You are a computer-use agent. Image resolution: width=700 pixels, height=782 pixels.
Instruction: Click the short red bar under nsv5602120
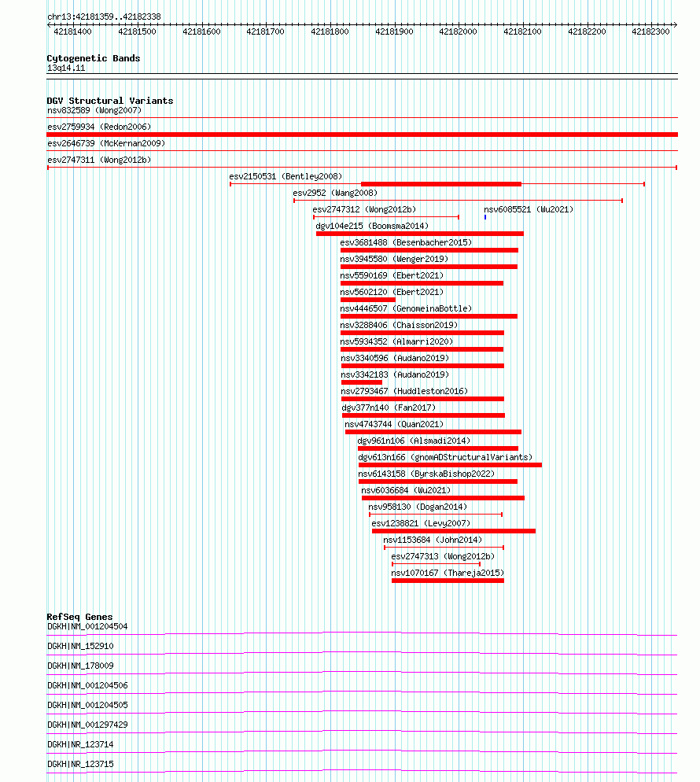pyautogui.click(x=368, y=300)
